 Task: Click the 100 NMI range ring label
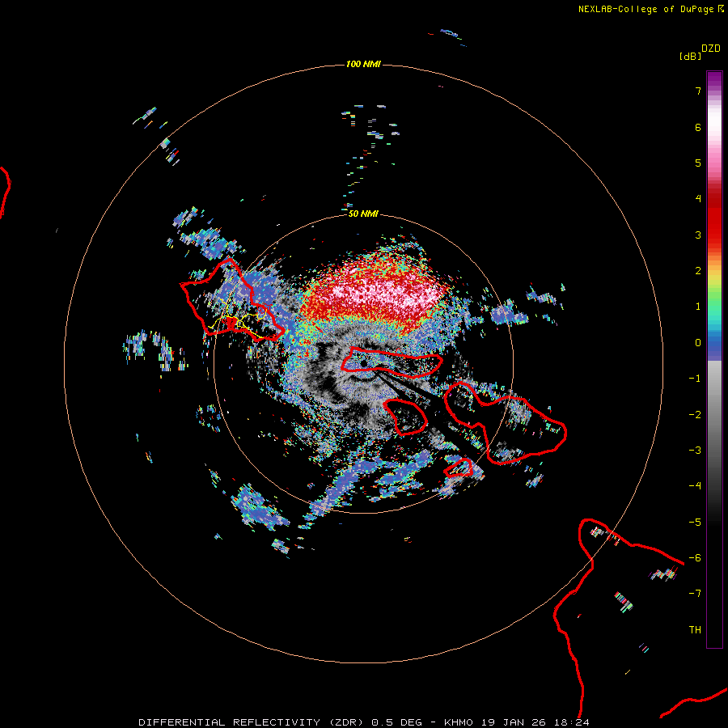click(x=363, y=64)
